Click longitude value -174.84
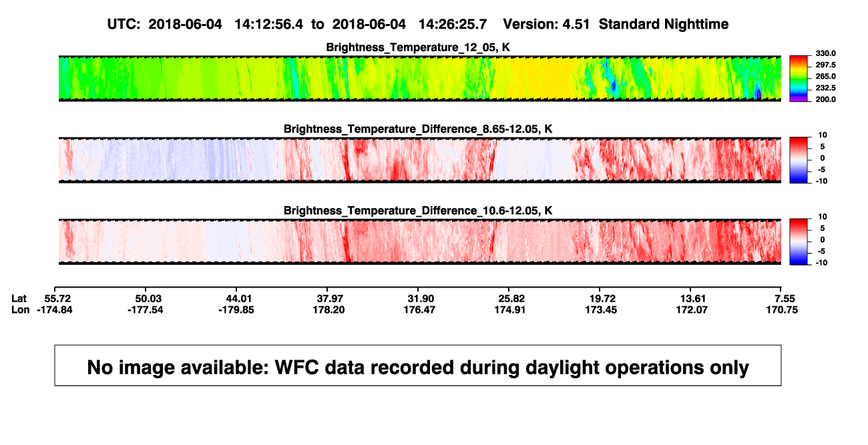This screenshot has width=868, height=445. coord(56,310)
